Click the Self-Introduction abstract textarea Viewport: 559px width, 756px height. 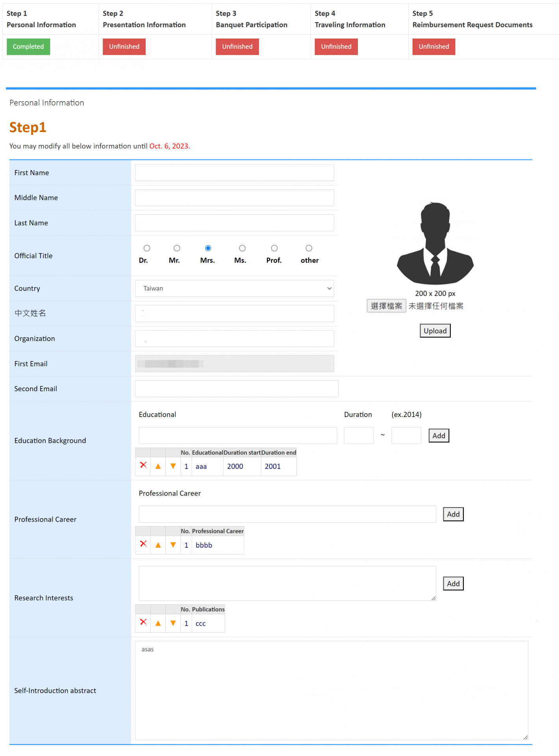[331, 691]
